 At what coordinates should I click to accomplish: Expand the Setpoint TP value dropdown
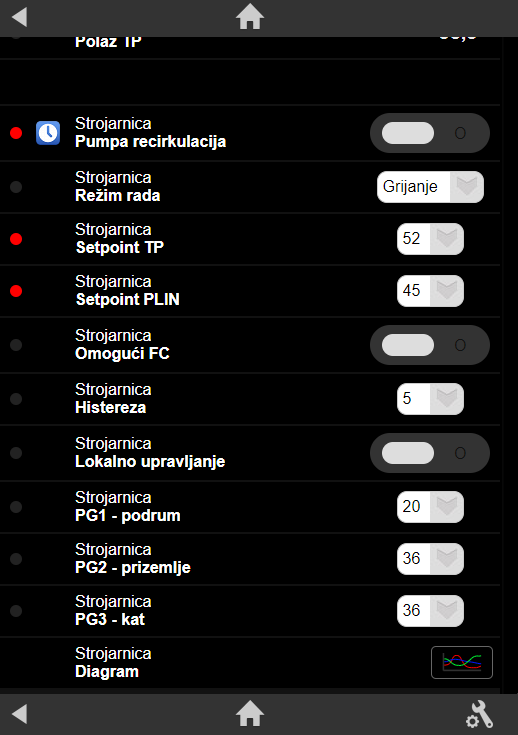pyautogui.click(x=430, y=239)
